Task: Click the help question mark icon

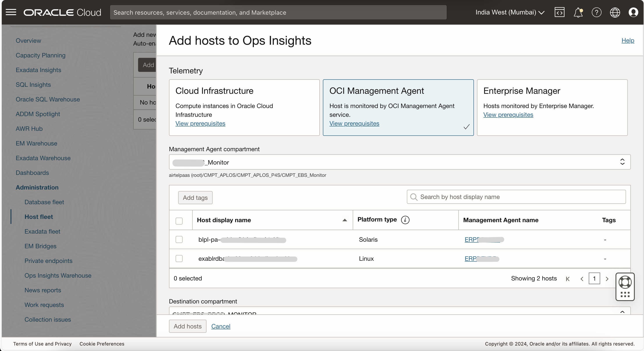Action: point(596,12)
